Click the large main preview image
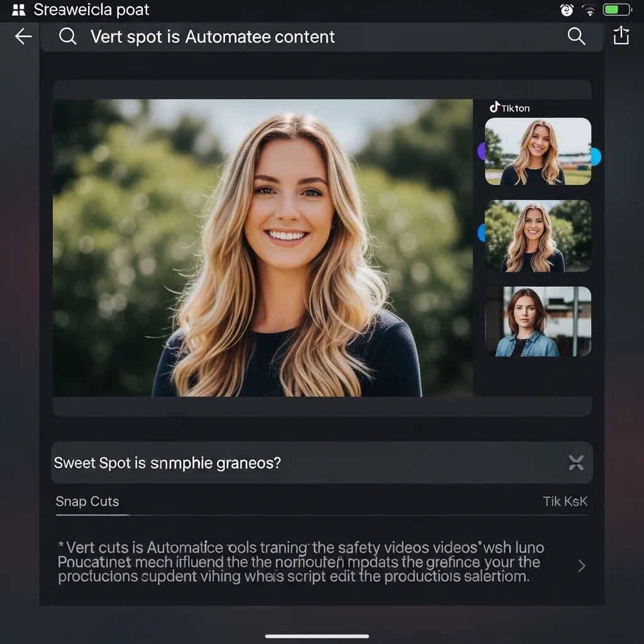The height and width of the screenshot is (644, 644). point(262,248)
